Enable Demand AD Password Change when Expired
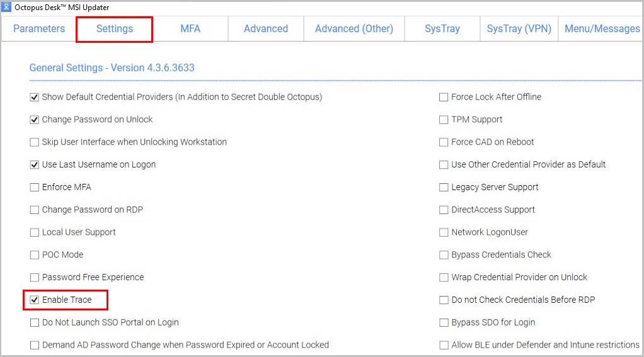This screenshot has width=644, height=357. [x=35, y=346]
